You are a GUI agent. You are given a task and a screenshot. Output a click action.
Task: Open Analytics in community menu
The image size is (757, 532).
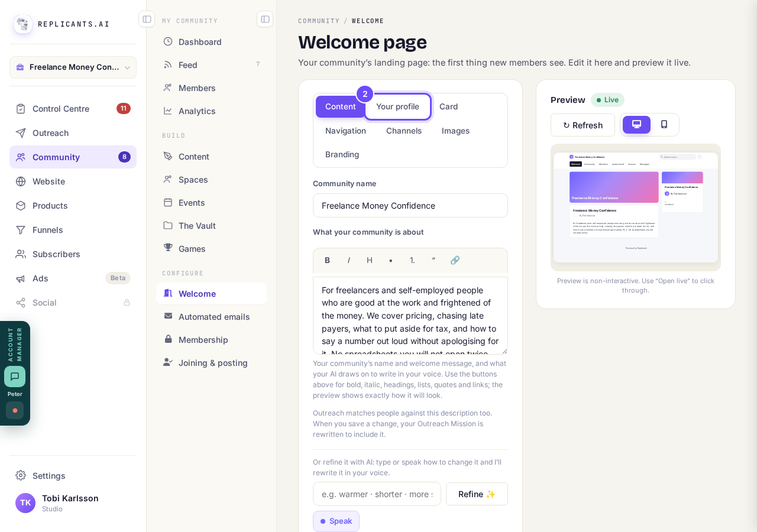tap(211, 111)
